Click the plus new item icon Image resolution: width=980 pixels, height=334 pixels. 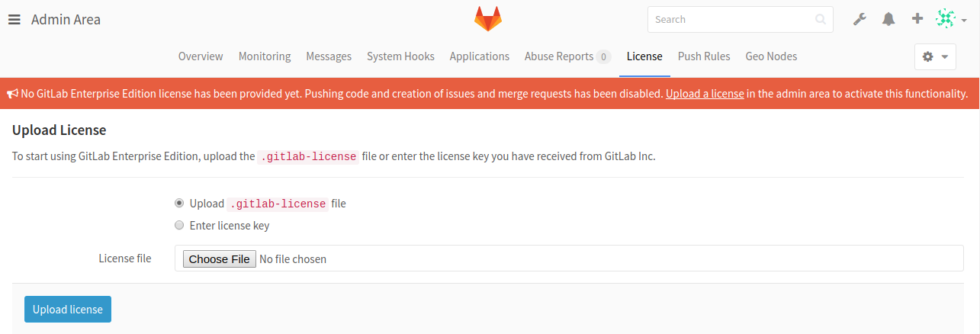point(917,19)
